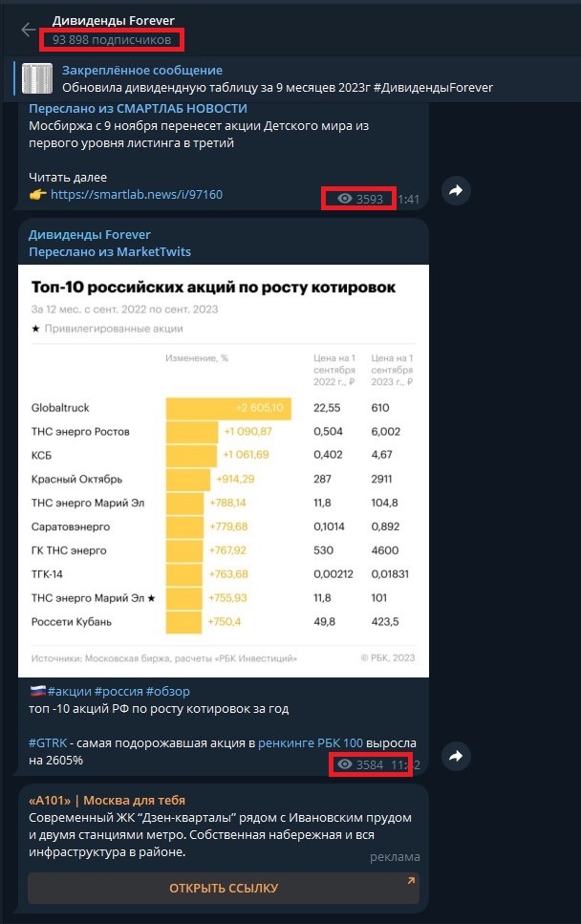Open the smartlab.news link
The width and height of the screenshot is (581, 924).
[x=136, y=195]
